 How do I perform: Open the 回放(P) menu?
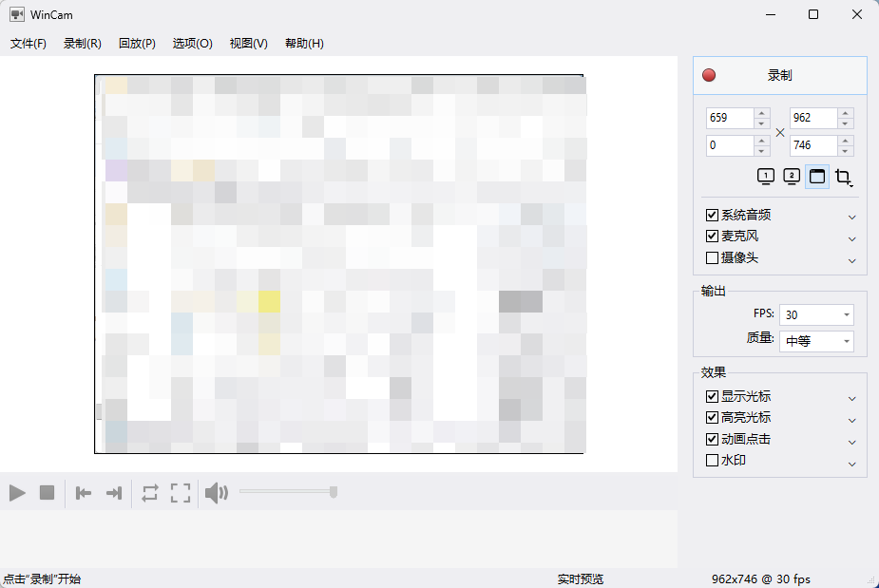pyautogui.click(x=137, y=44)
